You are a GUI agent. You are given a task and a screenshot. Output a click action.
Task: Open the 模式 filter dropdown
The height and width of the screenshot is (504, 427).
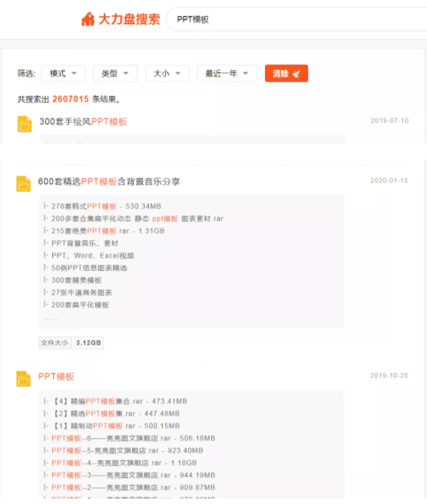[64, 74]
